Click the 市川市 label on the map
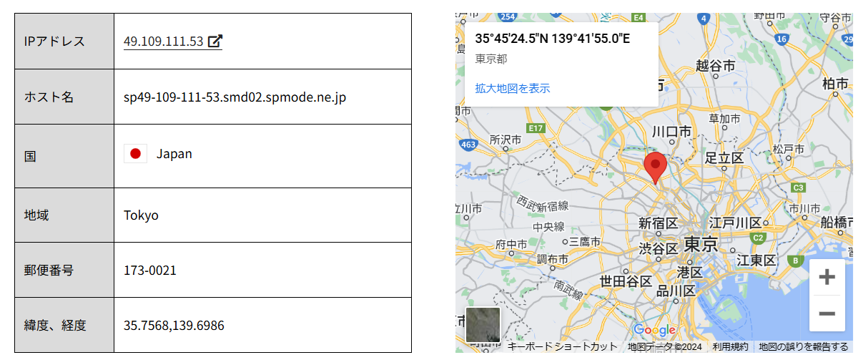Viewport: 868px width, 360px height. click(x=805, y=208)
